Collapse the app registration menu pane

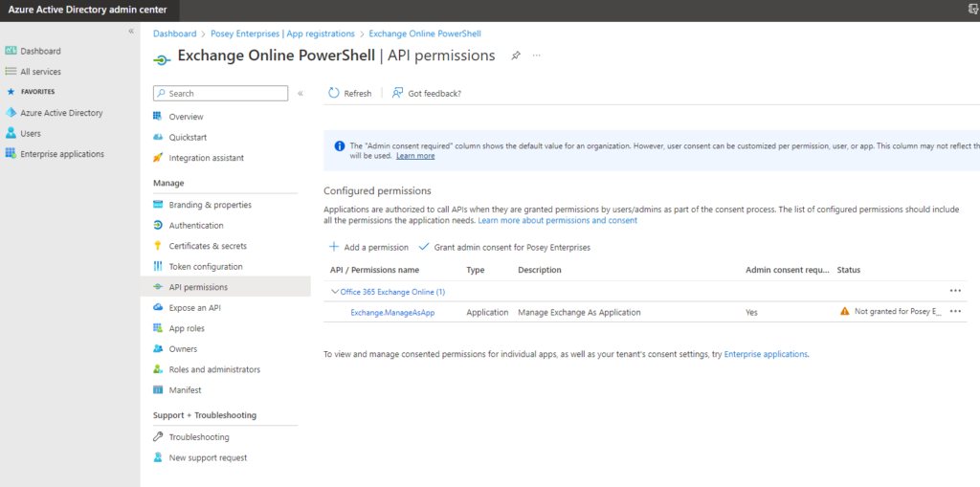click(x=300, y=93)
